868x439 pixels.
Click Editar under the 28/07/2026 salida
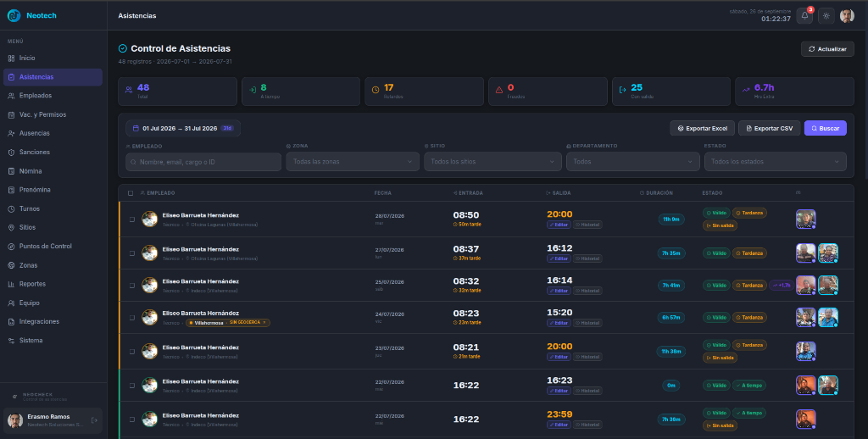tap(559, 225)
